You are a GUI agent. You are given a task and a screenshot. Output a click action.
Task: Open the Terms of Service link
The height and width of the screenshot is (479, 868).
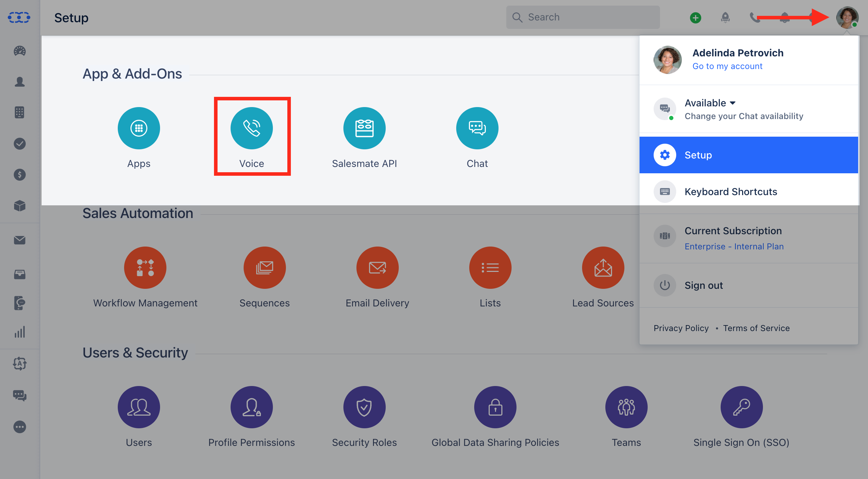click(757, 328)
